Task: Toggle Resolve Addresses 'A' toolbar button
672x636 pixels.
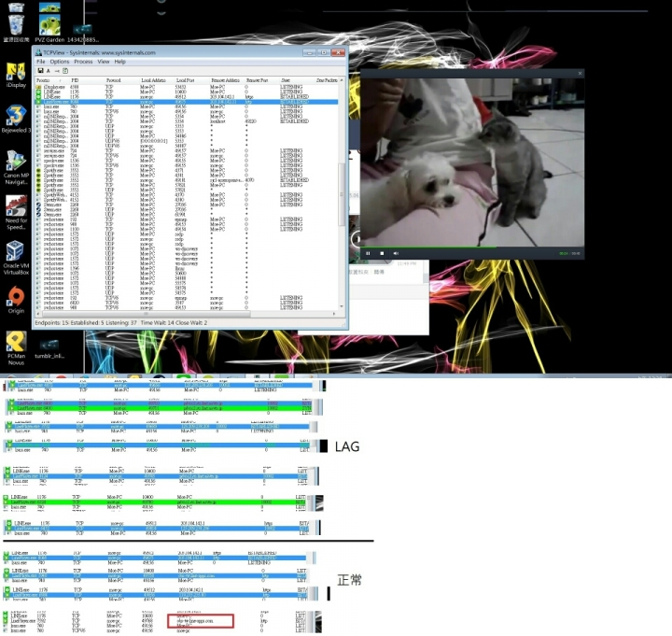Action: [x=49, y=71]
